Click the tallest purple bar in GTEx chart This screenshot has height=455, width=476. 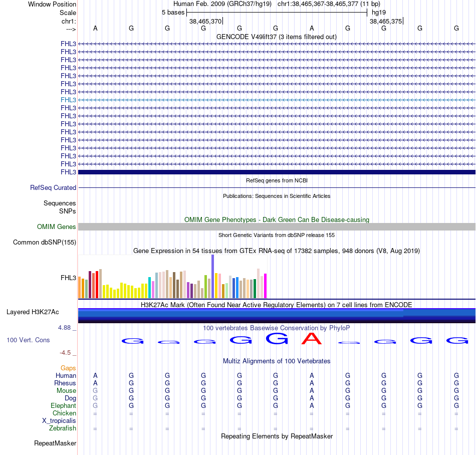click(x=213, y=276)
